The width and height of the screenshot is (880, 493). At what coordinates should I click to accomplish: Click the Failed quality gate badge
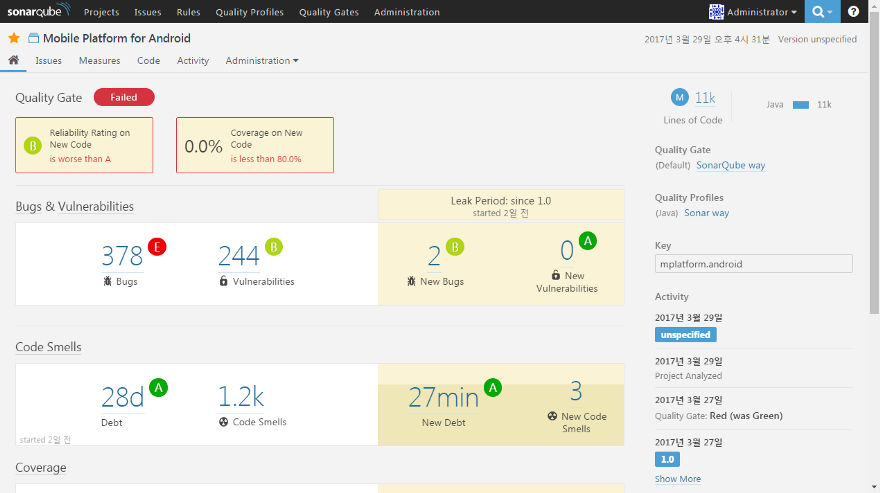[124, 97]
